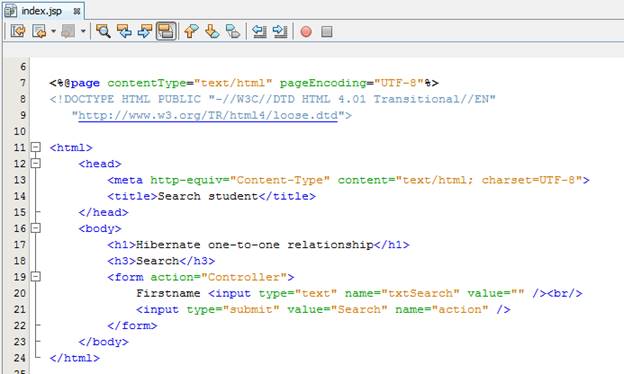Collapse the html tag fold on line 11
This screenshot has height=374, width=624.
(36, 147)
